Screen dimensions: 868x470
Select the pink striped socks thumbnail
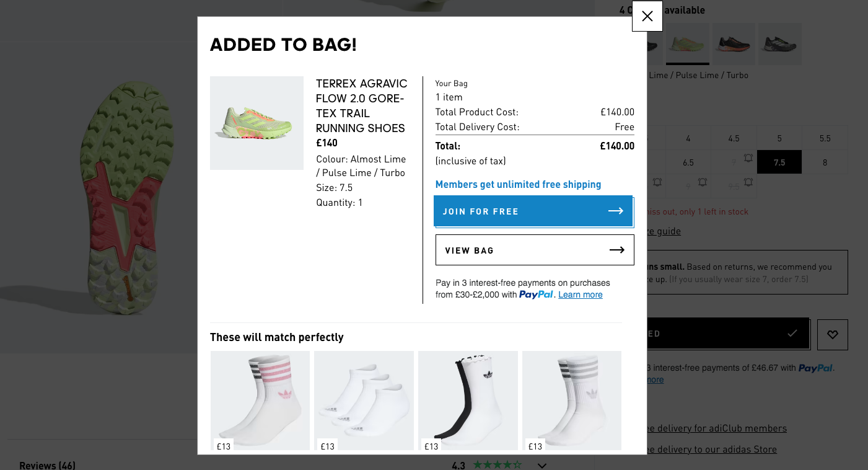click(x=260, y=400)
